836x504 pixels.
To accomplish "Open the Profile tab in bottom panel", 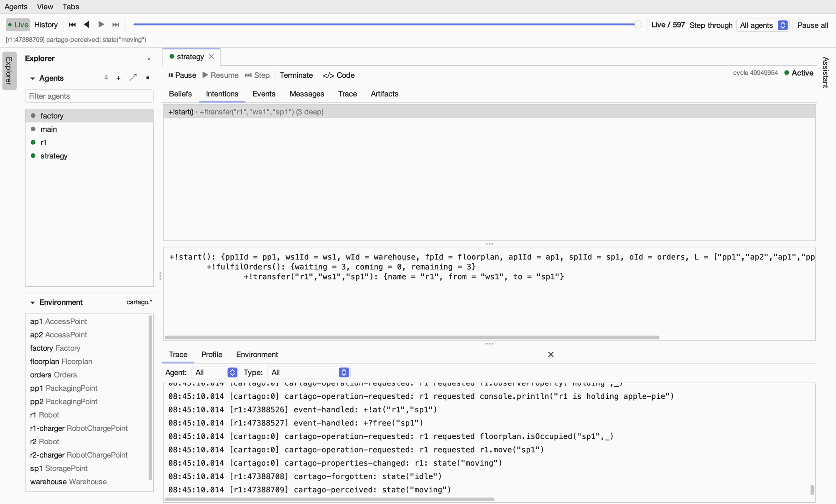I will 212,354.
